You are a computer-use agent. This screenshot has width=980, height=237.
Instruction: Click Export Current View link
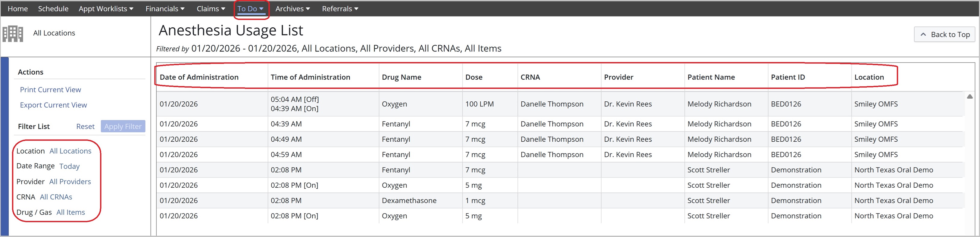[53, 105]
